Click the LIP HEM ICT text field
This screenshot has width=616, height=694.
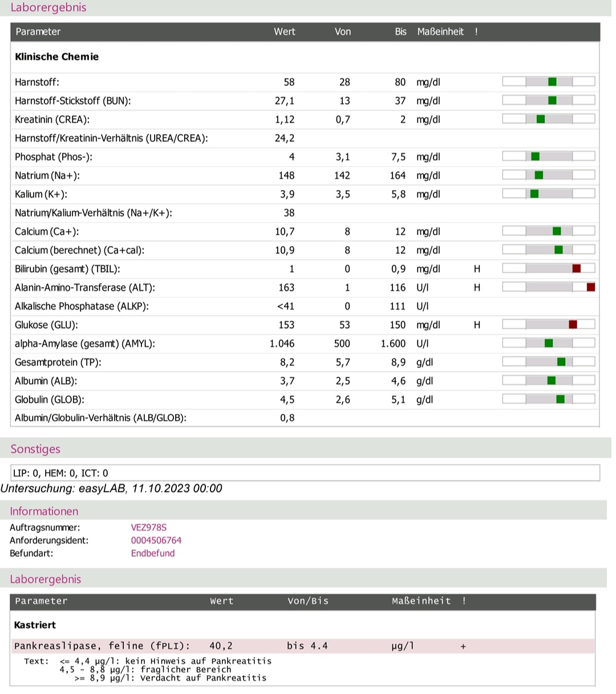tap(305, 473)
